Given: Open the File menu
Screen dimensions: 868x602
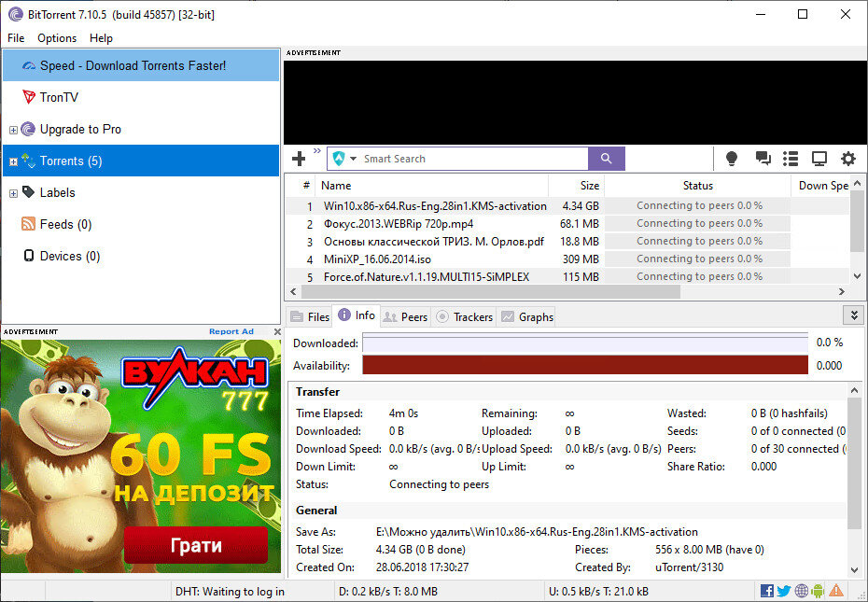Looking at the screenshot, I should click(x=16, y=38).
